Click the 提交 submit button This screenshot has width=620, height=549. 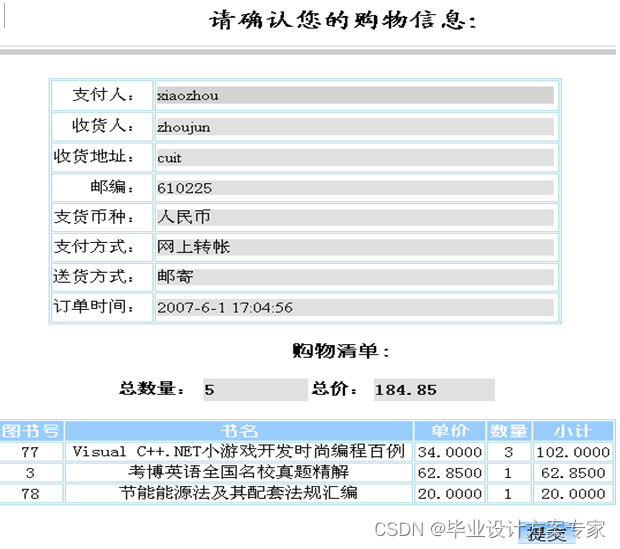click(547, 534)
